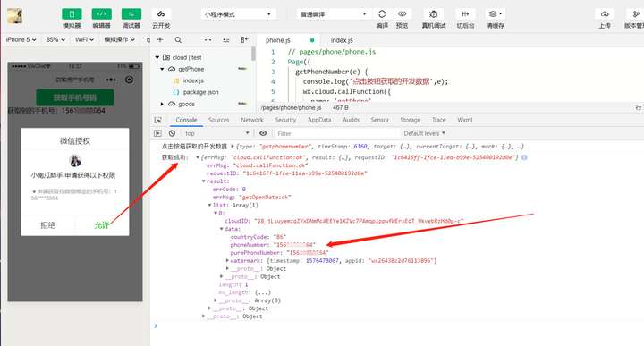Open the iPhone 5 device dropdown

[x=21, y=40]
